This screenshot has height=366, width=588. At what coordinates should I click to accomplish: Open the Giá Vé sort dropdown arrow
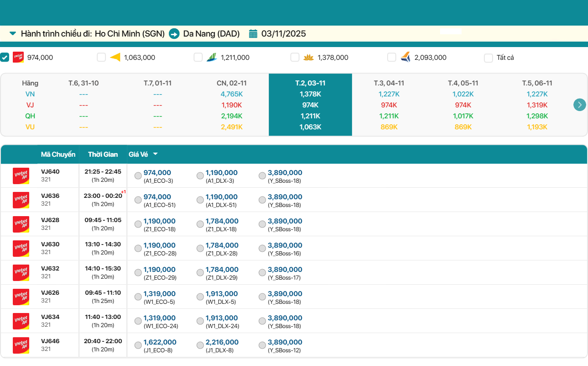(x=155, y=154)
